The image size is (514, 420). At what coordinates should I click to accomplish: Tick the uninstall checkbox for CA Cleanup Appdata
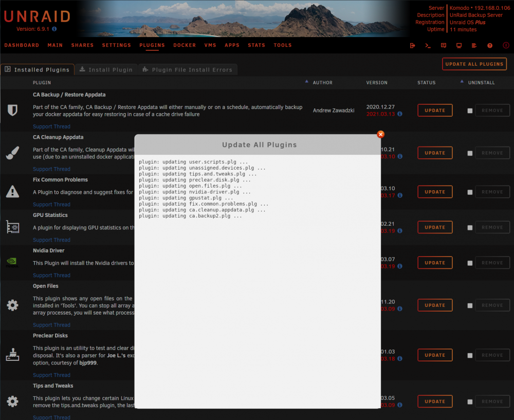click(x=470, y=153)
